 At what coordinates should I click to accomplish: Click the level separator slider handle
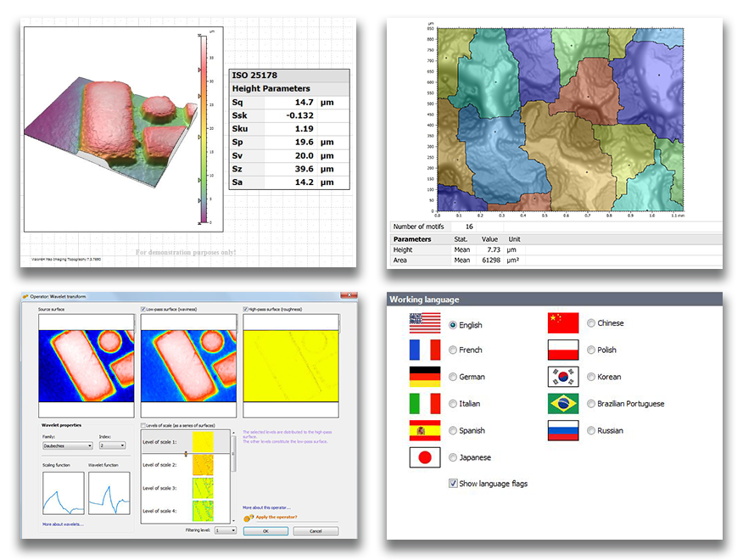click(x=186, y=454)
